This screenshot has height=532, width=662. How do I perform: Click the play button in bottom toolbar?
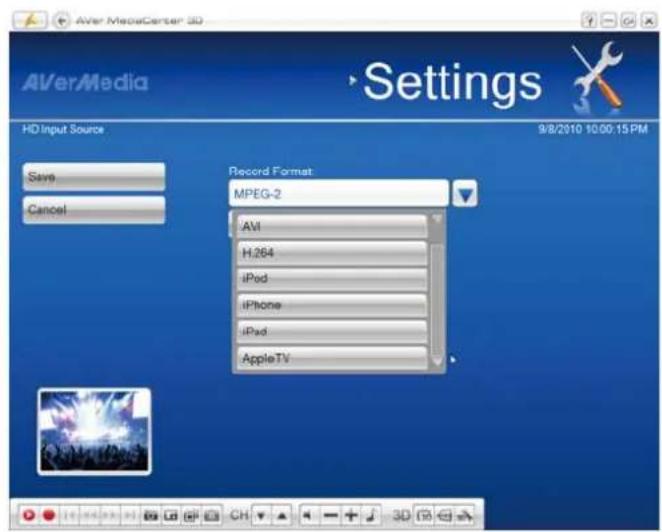tap(29, 516)
